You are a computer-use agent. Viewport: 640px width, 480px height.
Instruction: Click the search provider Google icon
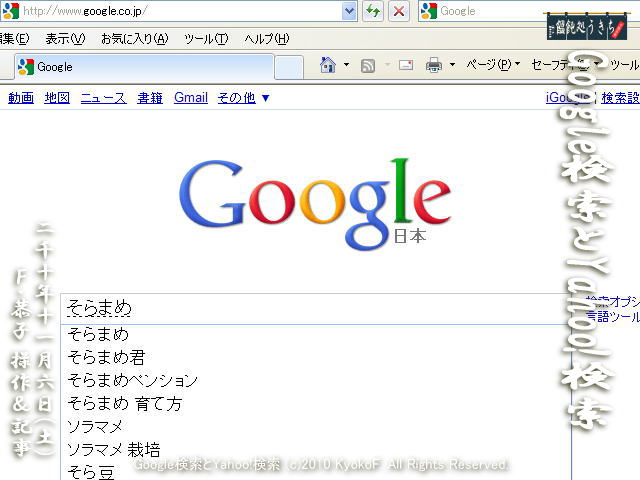[429, 11]
